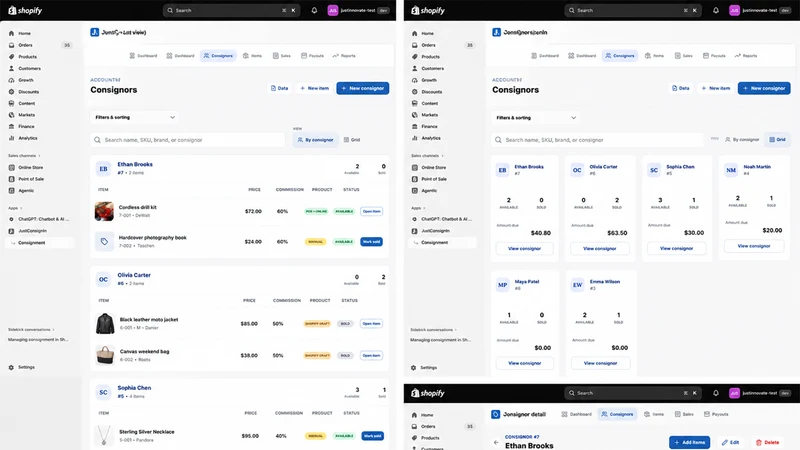Click Delete button in bottom-right window
Screen dimensions: 800x450
tap(767, 442)
